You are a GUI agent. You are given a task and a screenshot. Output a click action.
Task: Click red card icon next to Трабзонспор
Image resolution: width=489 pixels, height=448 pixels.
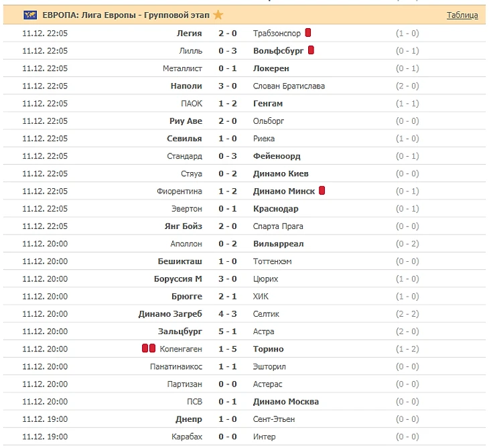click(x=308, y=32)
